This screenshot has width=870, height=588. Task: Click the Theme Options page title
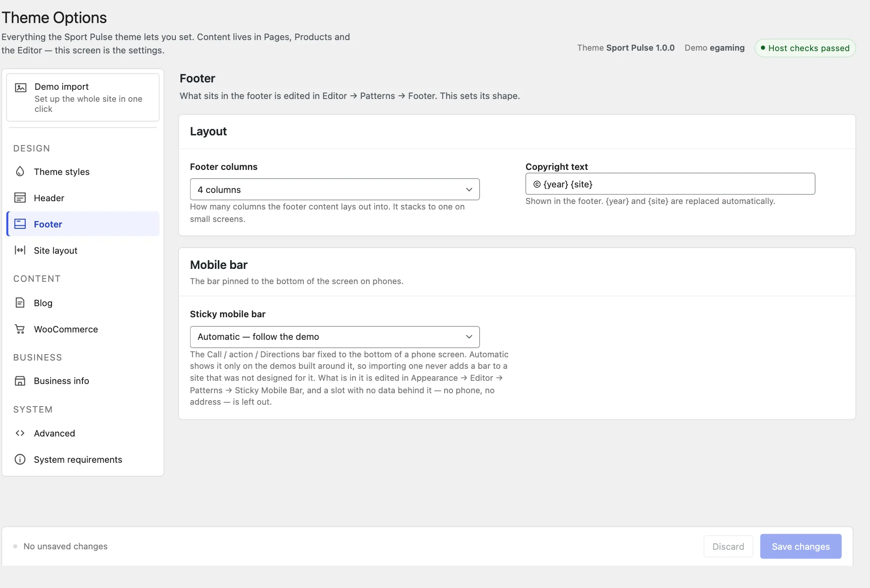pyautogui.click(x=54, y=17)
